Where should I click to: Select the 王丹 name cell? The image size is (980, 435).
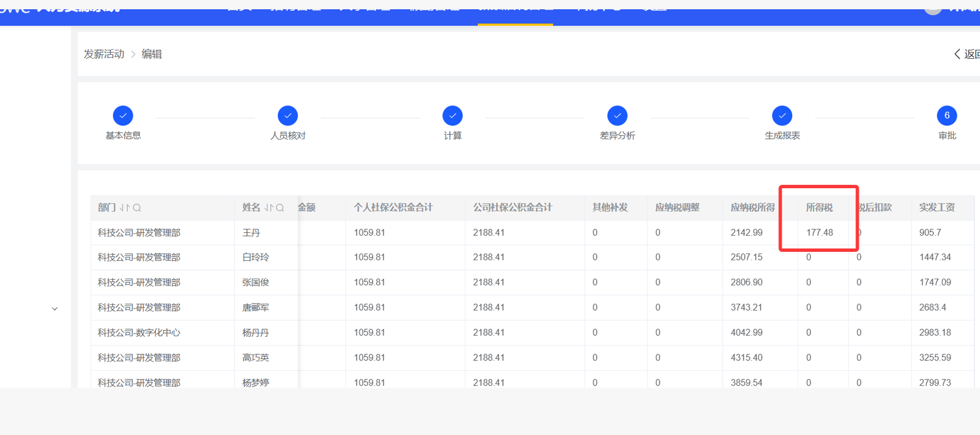pos(251,232)
